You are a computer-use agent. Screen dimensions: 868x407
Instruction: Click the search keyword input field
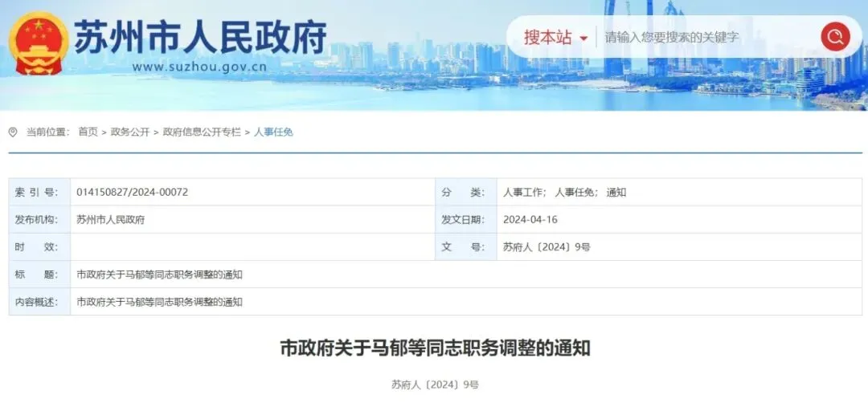click(707, 38)
